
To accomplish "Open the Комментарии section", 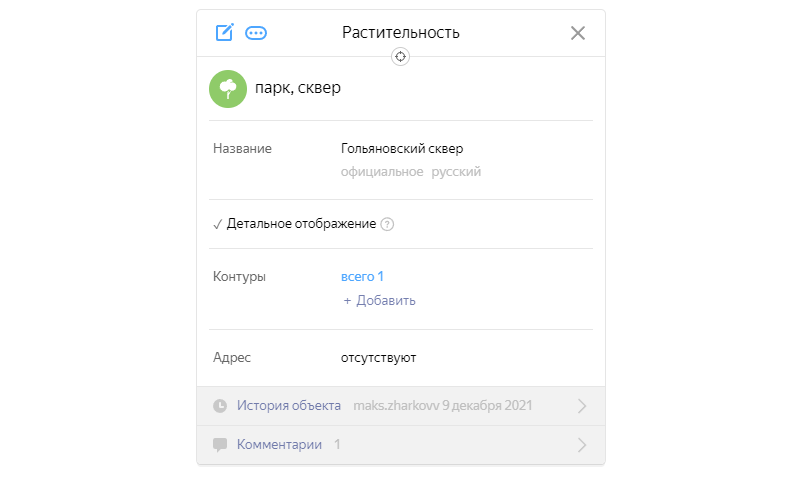I will [279, 444].
